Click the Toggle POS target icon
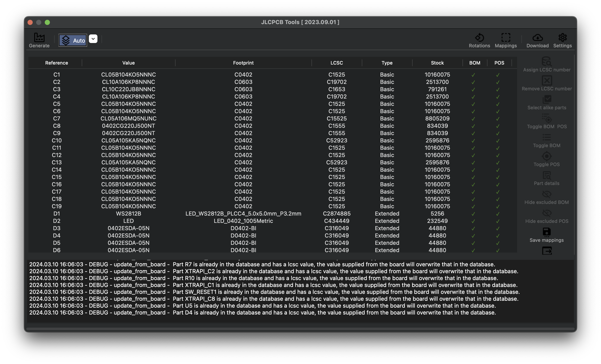This screenshot has width=601, height=364. click(547, 156)
